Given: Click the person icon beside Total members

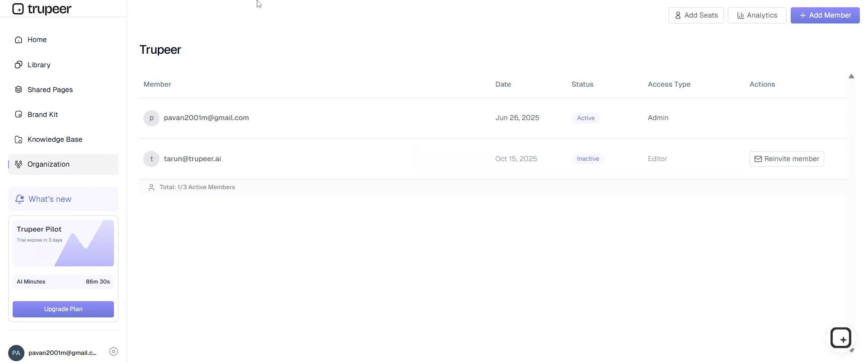Looking at the screenshot, I should 151,187.
